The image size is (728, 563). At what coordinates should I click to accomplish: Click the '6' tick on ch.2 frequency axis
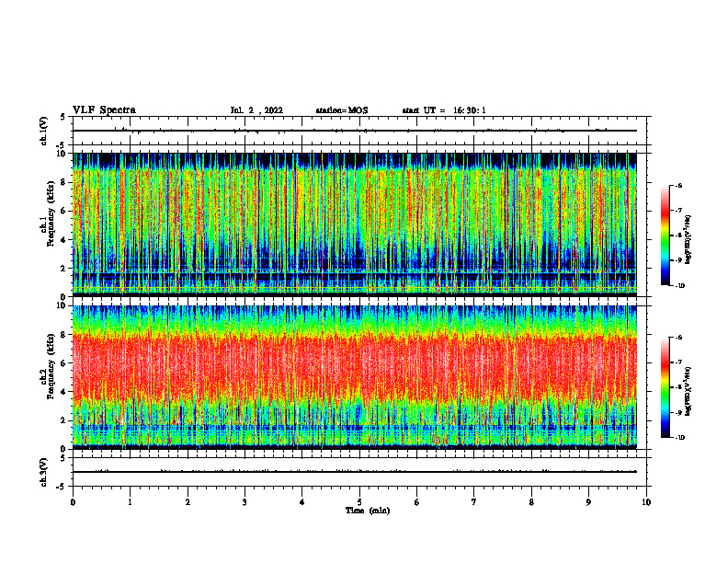[64, 362]
